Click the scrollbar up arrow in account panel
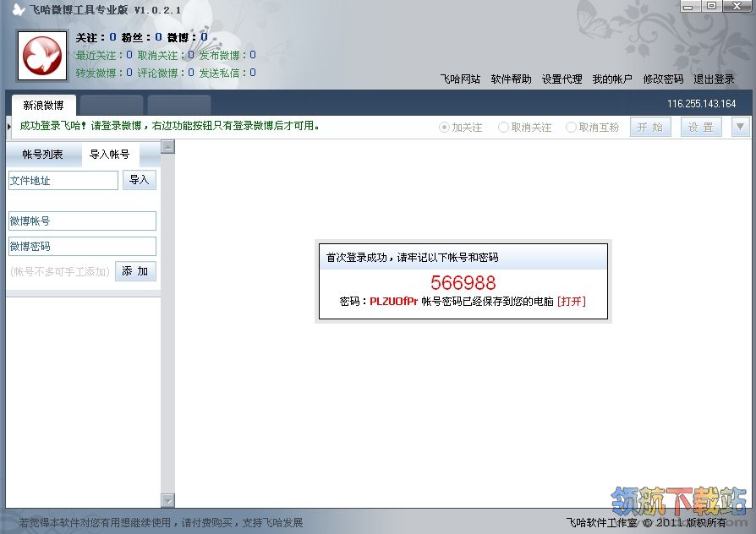 click(x=167, y=147)
